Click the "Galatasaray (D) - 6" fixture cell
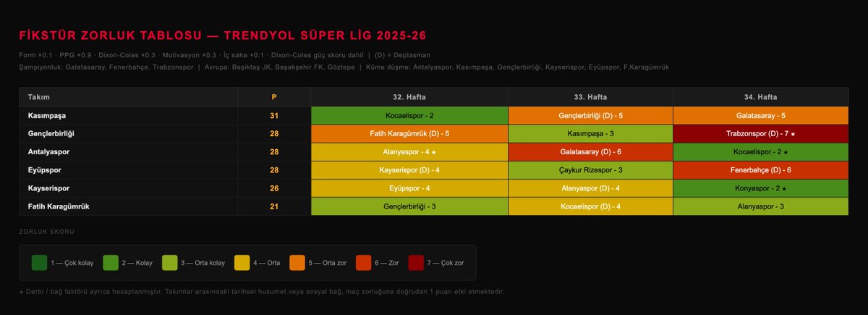 pos(590,152)
